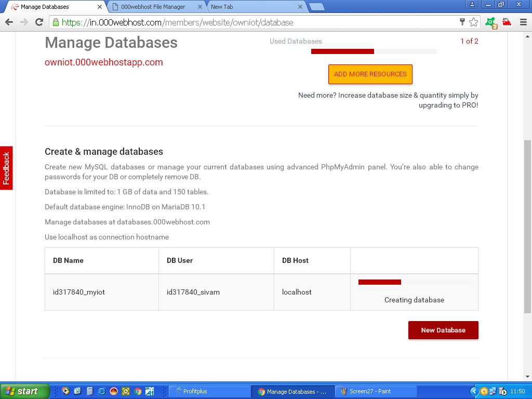The height and width of the screenshot is (399, 532).
Task: Click 'Default database engine: InnoDB' text
Action: click(x=125, y=207)
